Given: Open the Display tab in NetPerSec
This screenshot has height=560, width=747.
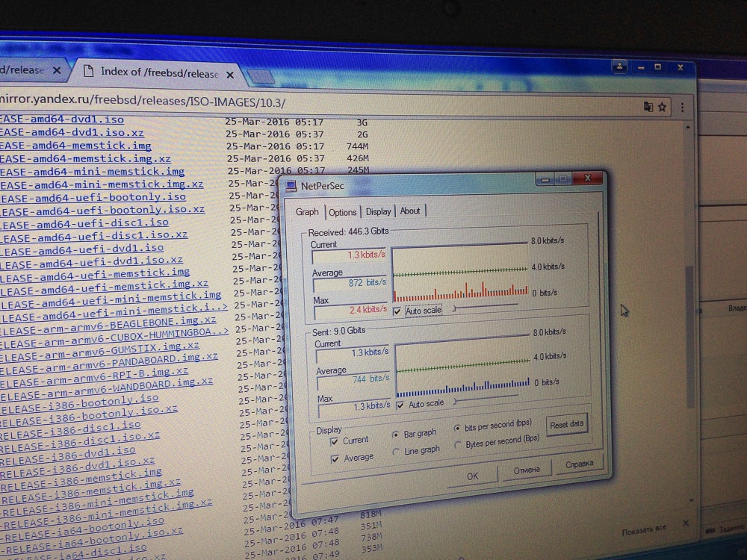Looking at the screenshot, I should tap(378, 211).
